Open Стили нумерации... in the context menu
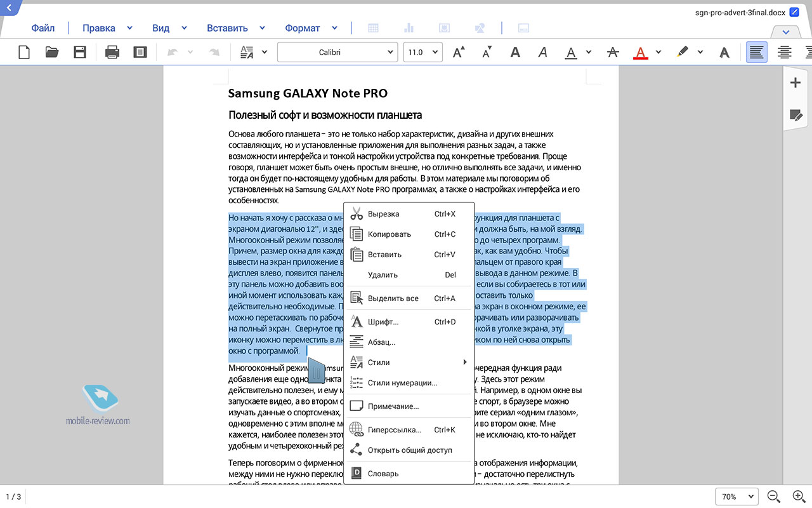Image resolution: width=812 pixels, height=508 pixels. click(409, 383)
